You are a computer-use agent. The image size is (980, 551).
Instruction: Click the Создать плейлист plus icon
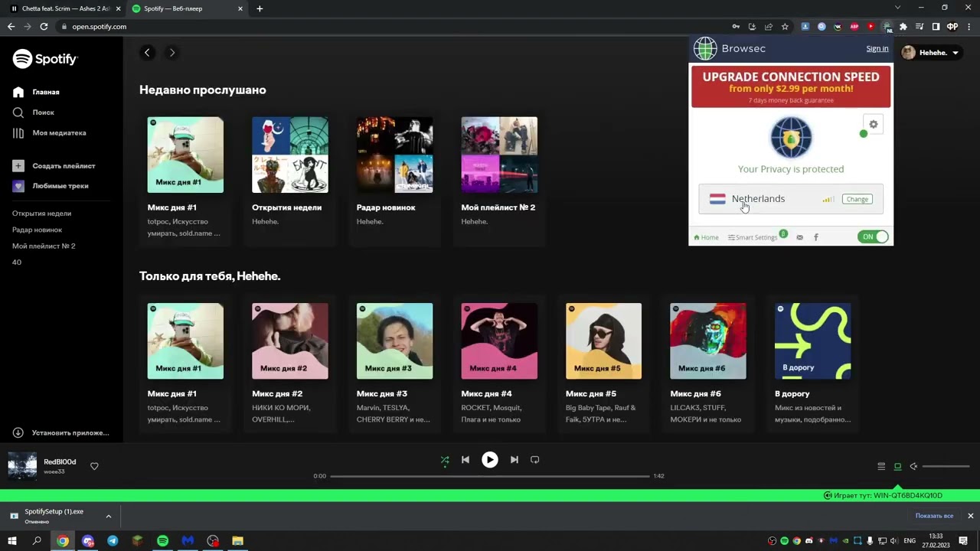(x=18, y=165)
